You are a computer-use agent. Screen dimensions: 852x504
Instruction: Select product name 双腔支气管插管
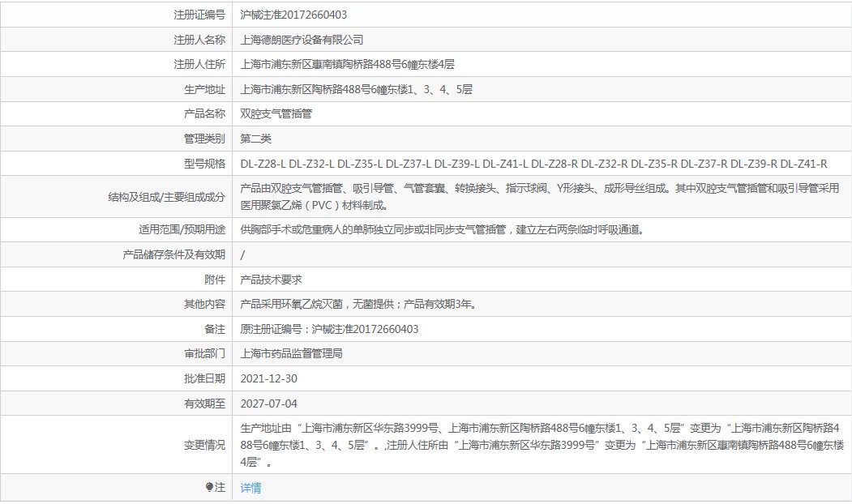click(x=276, y=113)
